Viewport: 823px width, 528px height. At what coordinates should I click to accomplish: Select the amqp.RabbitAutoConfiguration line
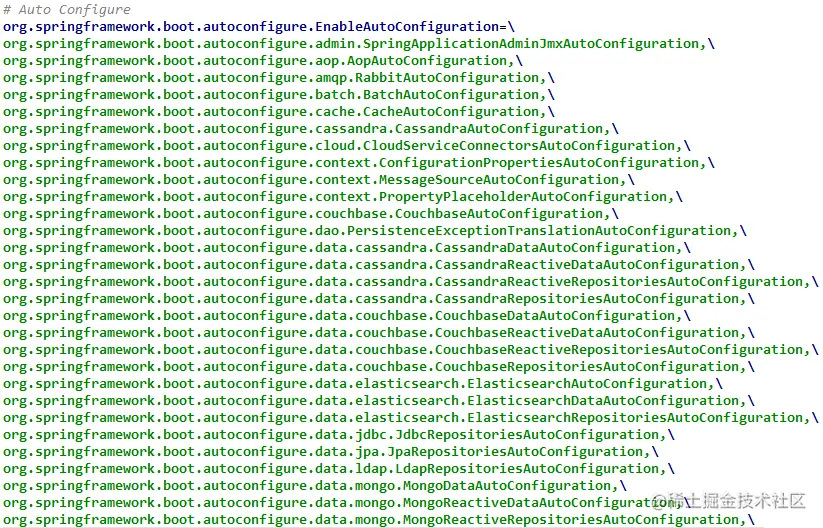pyautogui.click(x=279, y=78)
